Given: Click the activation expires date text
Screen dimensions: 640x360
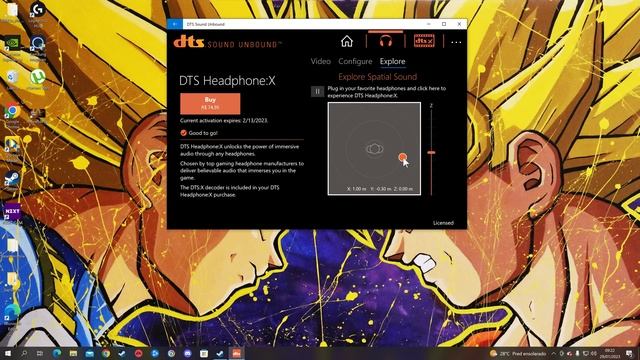Looking at the screenshot, I should [x=224, y=121].
